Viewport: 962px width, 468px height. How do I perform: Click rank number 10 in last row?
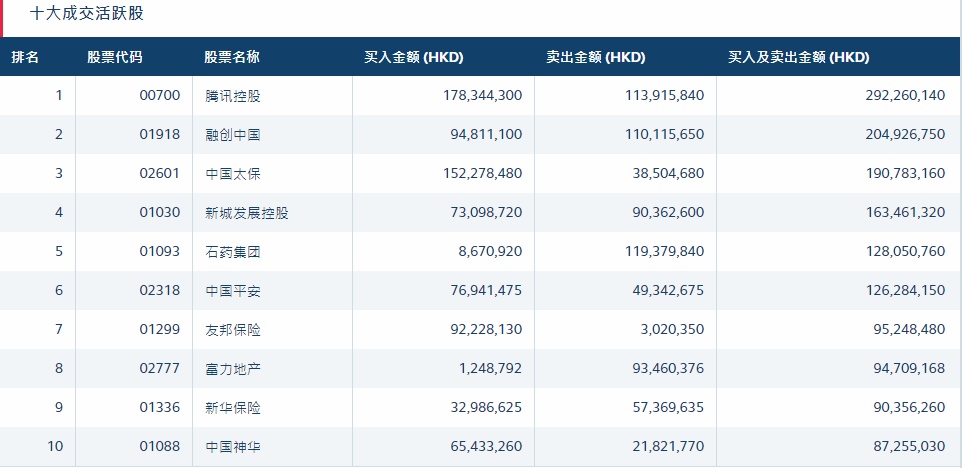[x=55, y=446]
